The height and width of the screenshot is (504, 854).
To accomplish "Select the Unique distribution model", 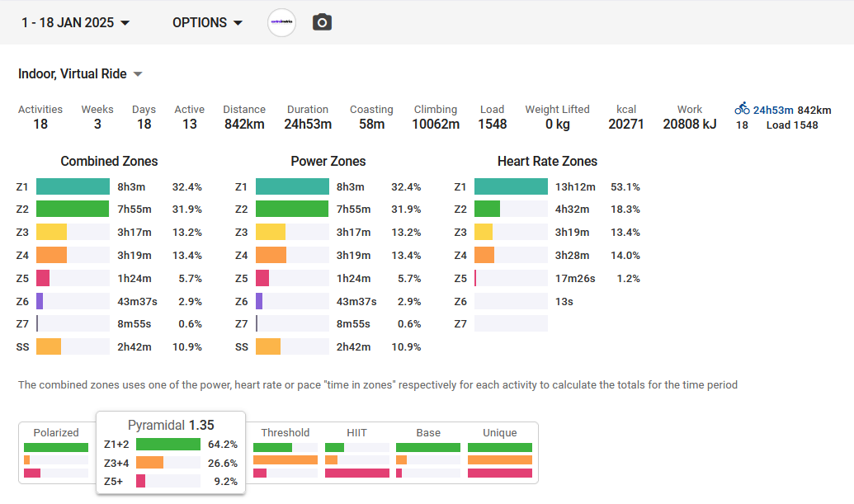I will point(500,432).
